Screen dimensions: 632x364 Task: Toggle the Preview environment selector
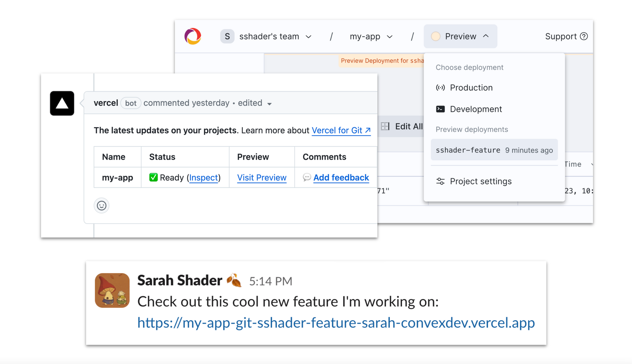coord(460,36)
